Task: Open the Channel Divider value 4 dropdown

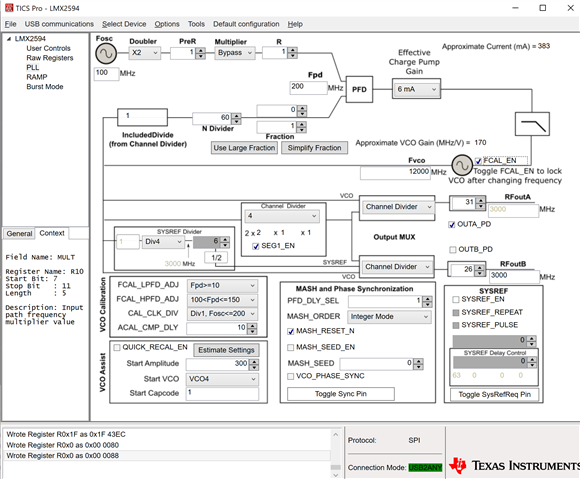Action: [x=282, y=216]
